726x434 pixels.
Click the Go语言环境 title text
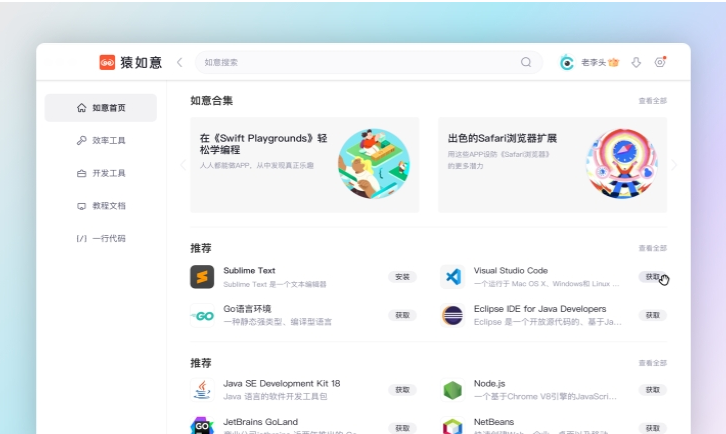pos(247,309)
